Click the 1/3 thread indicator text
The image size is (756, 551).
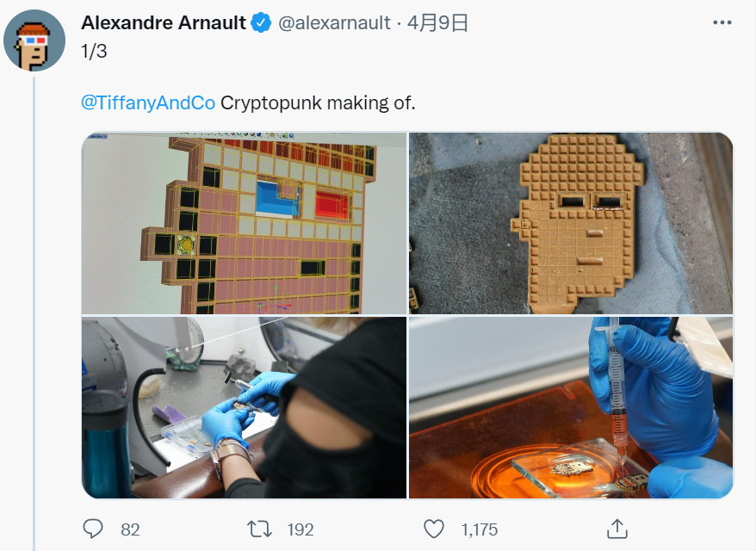click(x=94, y=51)
